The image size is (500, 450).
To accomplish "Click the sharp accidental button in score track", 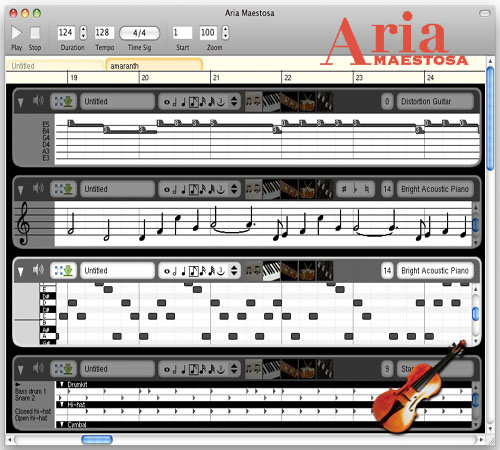I will pyautogui.click(x=344, y=189).
